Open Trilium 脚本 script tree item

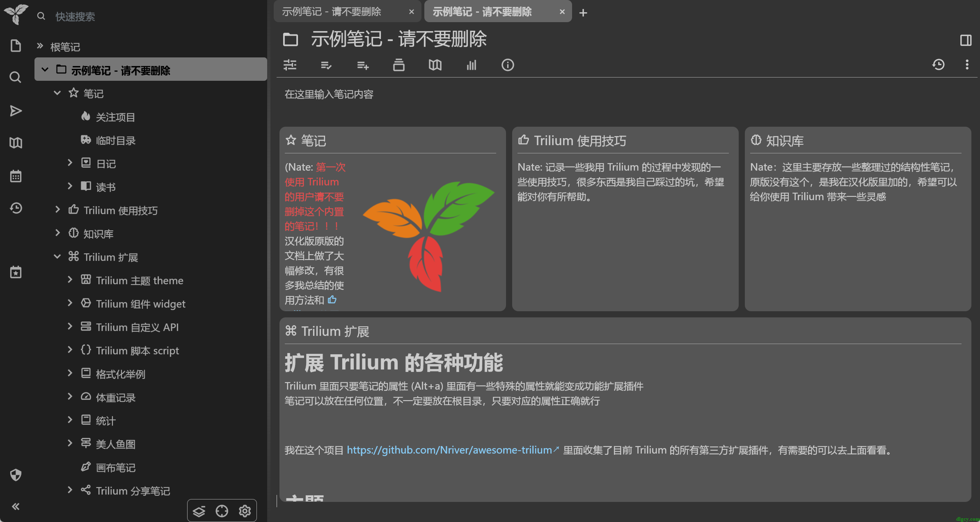point(137,351)
